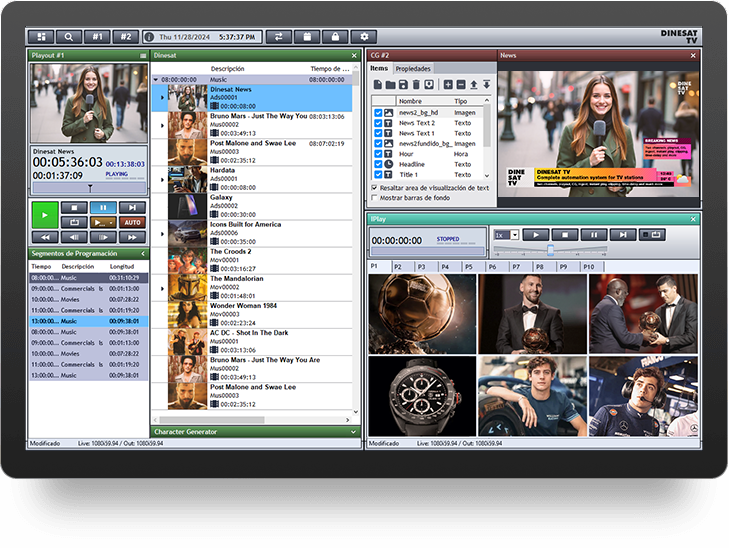Disable Resaltar area de visualización checkbox

[x=375, y=187]
